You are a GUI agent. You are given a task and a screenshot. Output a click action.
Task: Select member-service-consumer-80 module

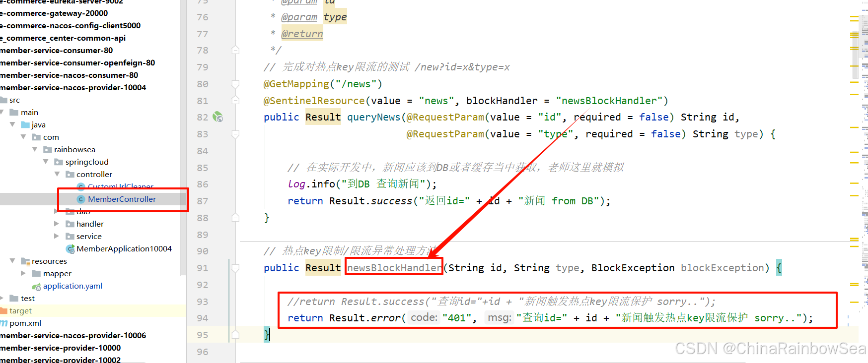[56, 51]
